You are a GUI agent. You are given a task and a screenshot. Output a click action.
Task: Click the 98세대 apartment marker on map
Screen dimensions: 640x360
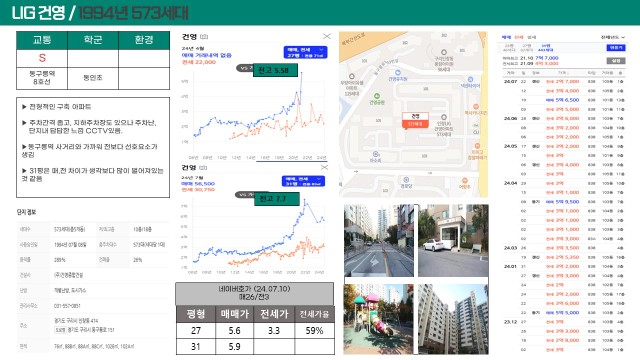click(444, 52)
